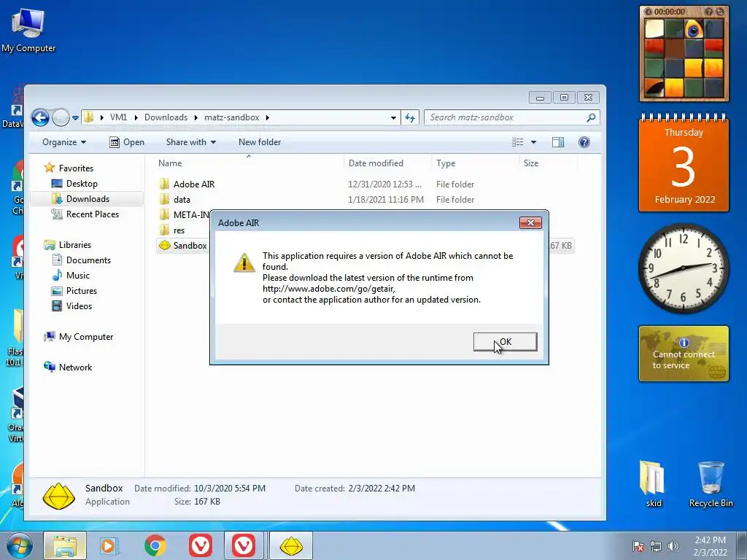747x560 pixels.
Task: Click the picture puzzle gadget
Action: 684,53
